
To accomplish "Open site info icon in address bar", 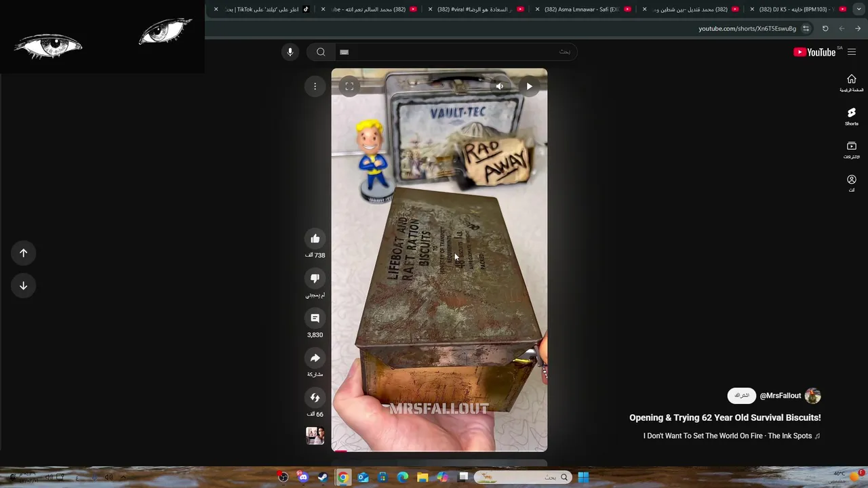I will pyautogui.click(x=806, y=28).
